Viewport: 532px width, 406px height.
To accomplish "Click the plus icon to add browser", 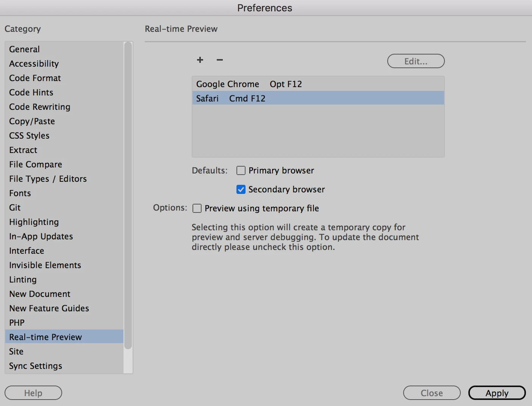I will click(200, 60).
